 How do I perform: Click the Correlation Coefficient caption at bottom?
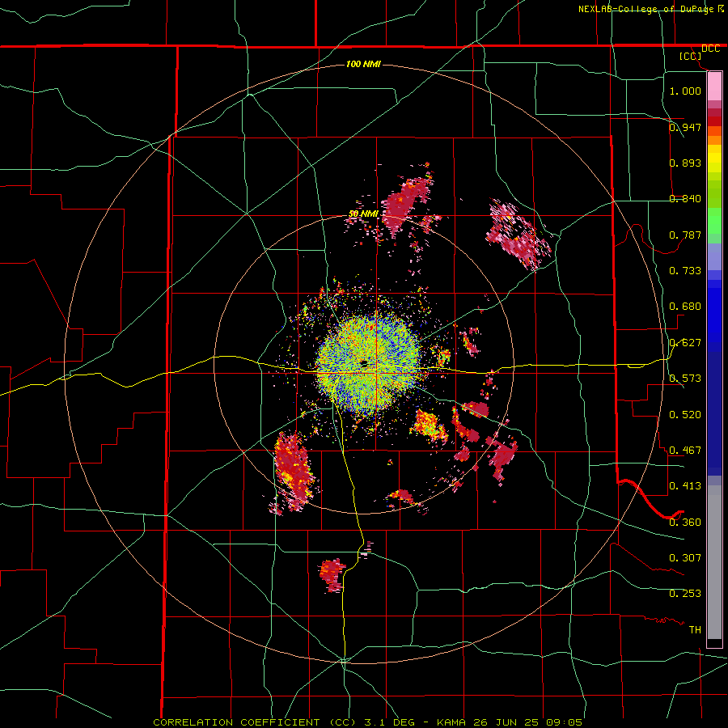click(x=367, y=722)
